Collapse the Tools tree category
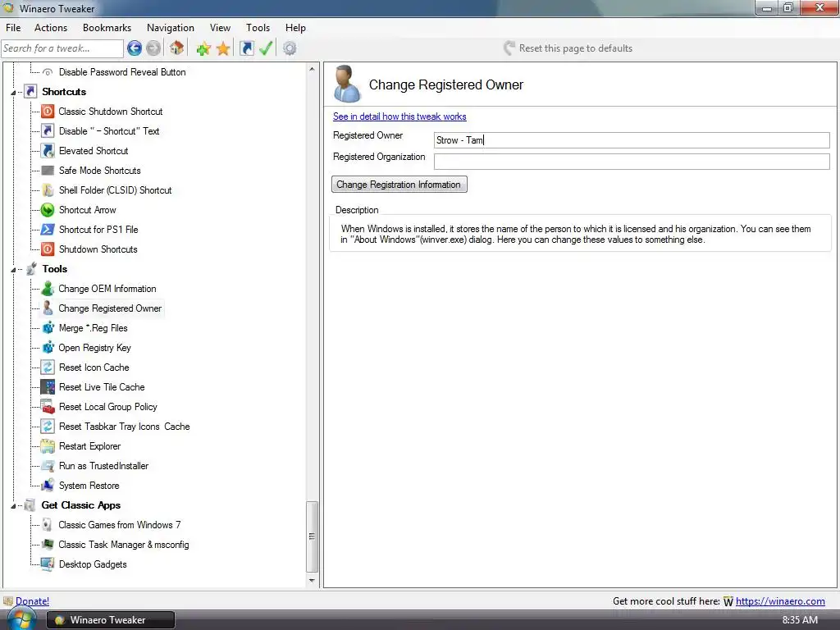Viewport: 840px width, 630px height. click(x=13, y=269)
